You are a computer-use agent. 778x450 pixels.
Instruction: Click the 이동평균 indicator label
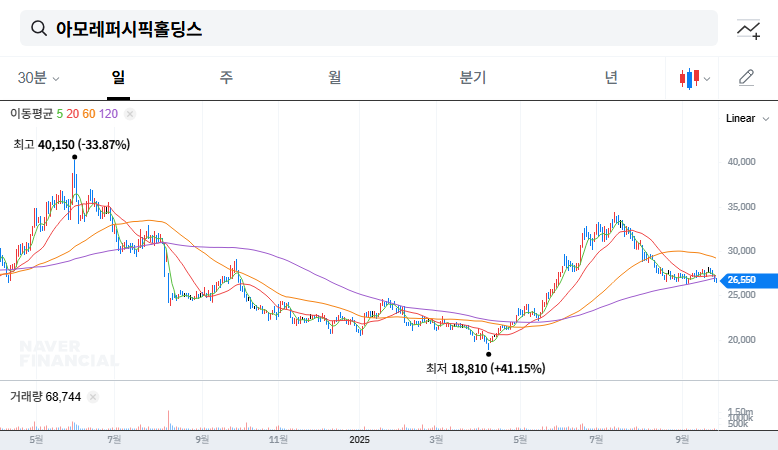pyautogui.click(x=31, y=114)
